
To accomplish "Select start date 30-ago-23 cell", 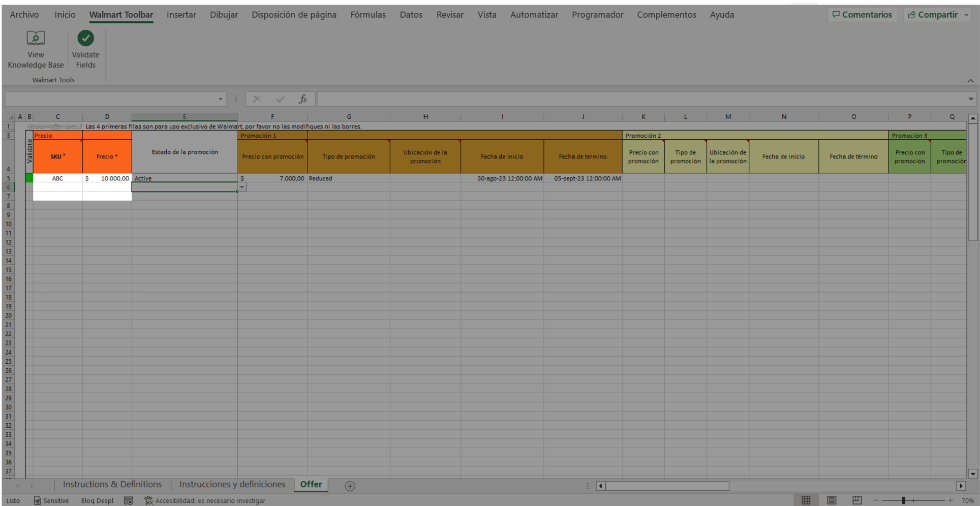I will (502, 178).
